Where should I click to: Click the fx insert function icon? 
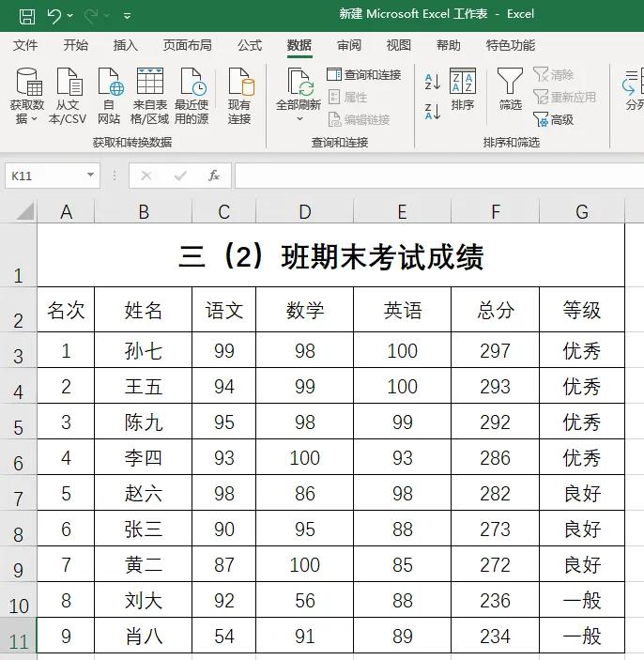click(x=214, y=176)
